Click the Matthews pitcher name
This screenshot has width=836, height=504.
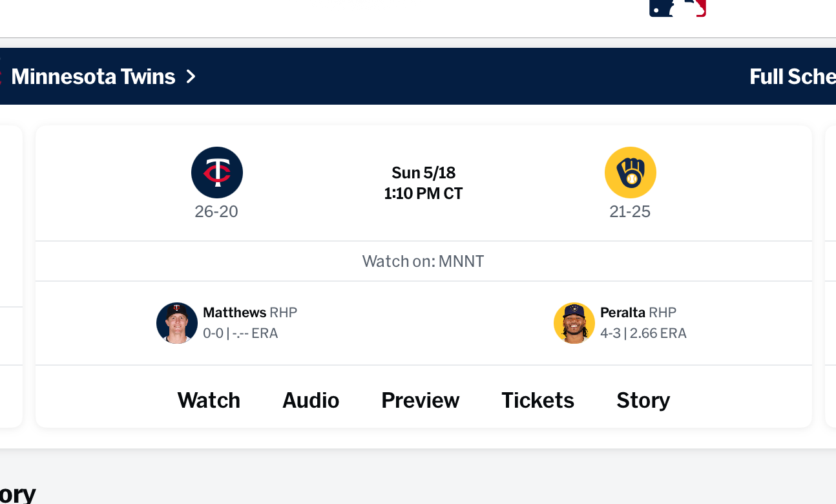[x=235, y=313]
